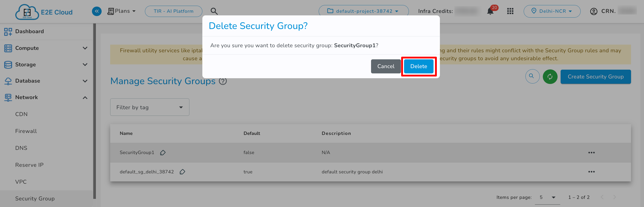Screen dimensions: 644x207
Task: Open the search magnifier in the top bar
Action: [x=214, y=11]
